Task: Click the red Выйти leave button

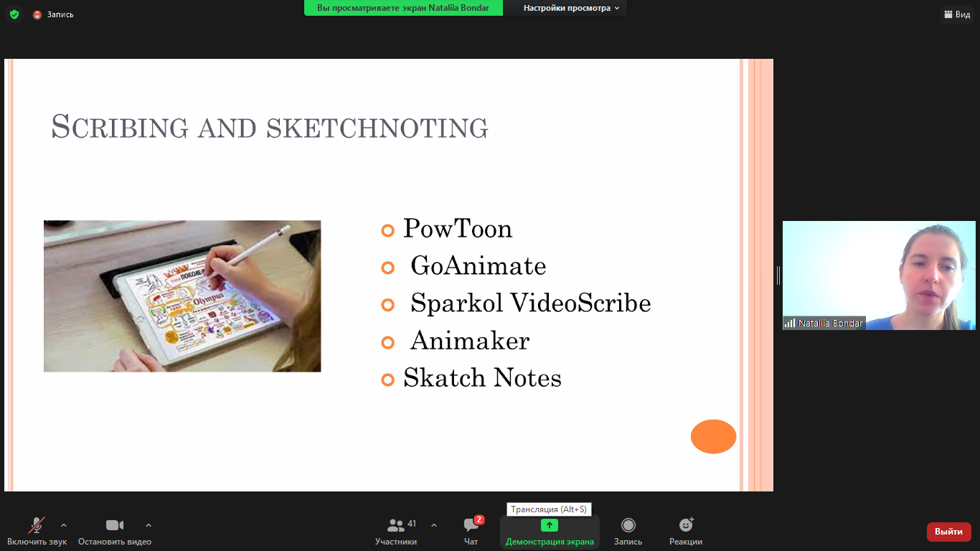Action: point(948,532)
